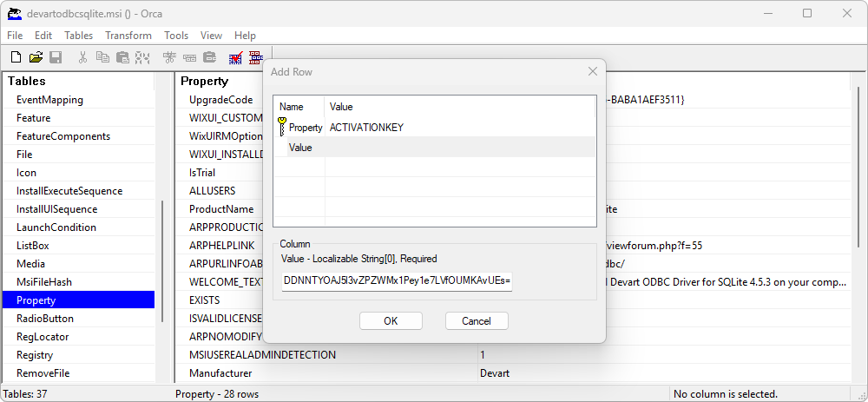Select the ARPHELPLINK property row
868x402 pixels.
pos(221,246)
